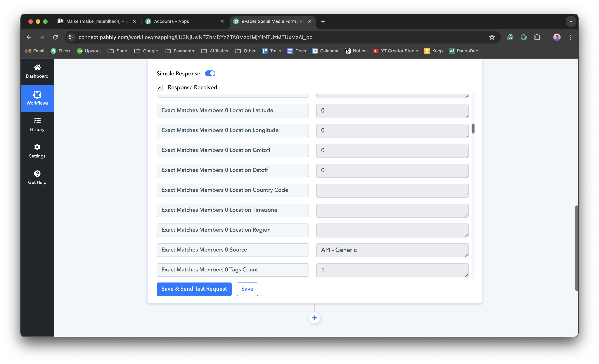
Task: Click the browser forward arrow
Action: [42, 37]
